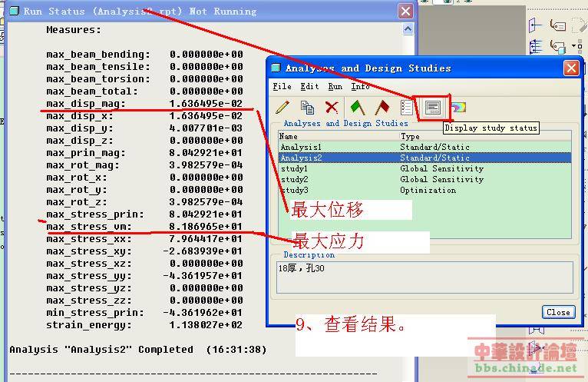Select the Analysis2 row
Image resolution: width=588 pixels, height=382 pixels.
coord(424,158)
